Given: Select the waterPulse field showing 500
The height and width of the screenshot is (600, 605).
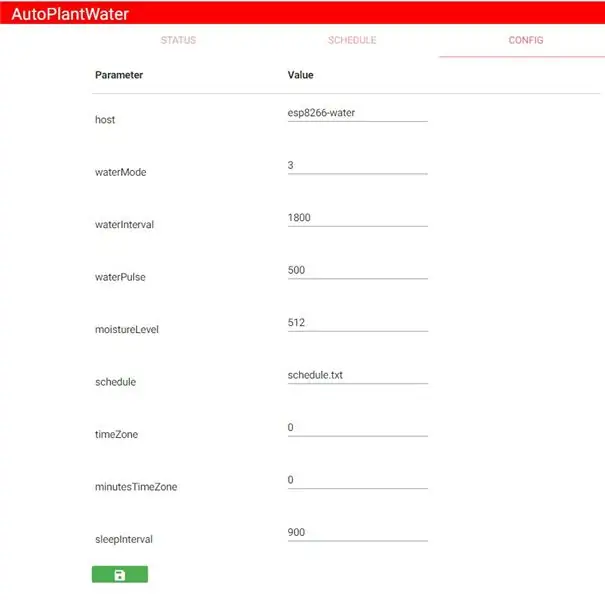Looking at the screenshot, I should tap(356, 271).
